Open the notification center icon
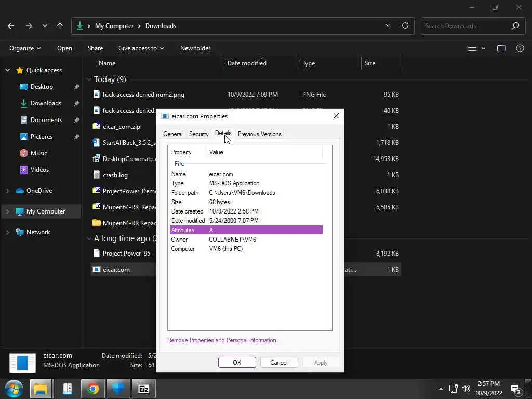The width and height of the screenshot is (532, 399). [x=516, y=390]
